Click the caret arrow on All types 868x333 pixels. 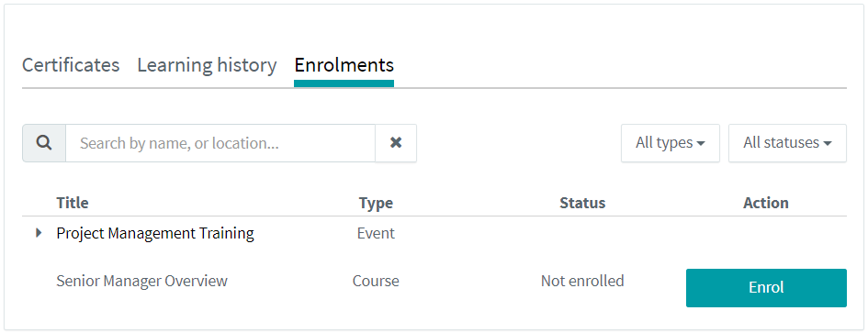(x=701, y=144)
